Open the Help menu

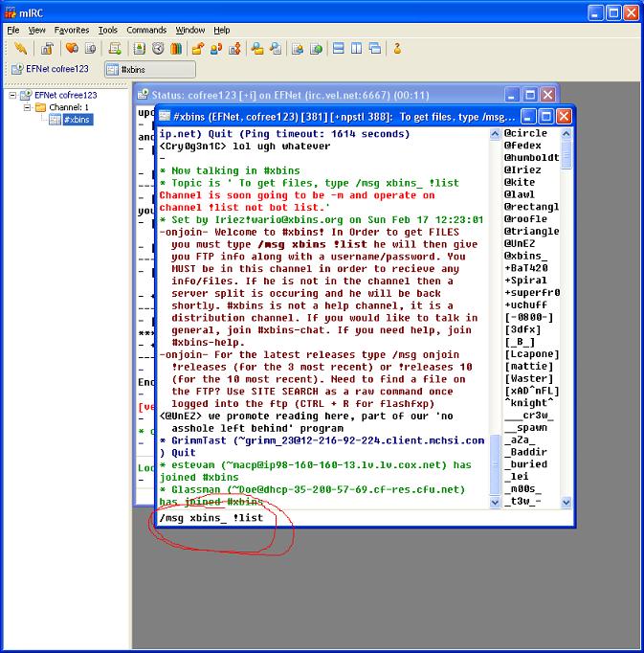click(x=222, y=30)
